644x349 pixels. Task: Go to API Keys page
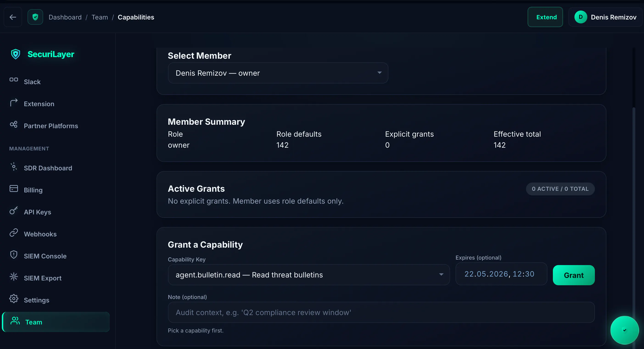click(56, 212)
